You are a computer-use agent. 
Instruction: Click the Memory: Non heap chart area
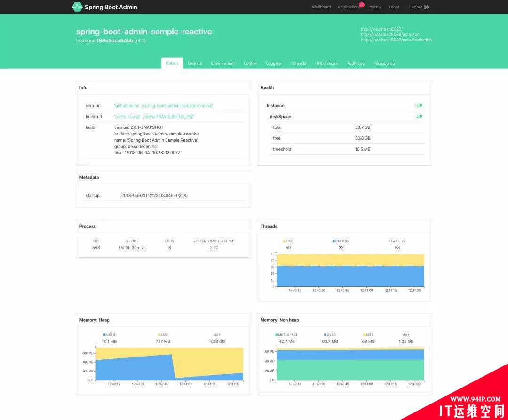click(350, 364)
